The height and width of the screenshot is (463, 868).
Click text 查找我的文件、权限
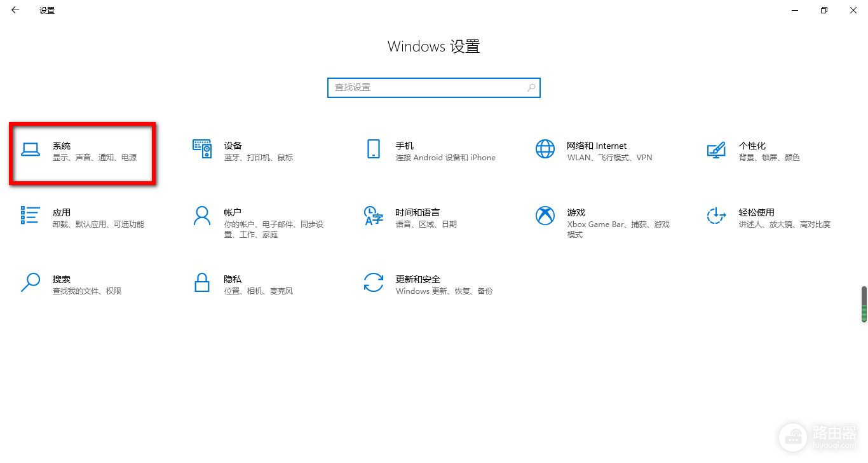[x=87, y=291]
